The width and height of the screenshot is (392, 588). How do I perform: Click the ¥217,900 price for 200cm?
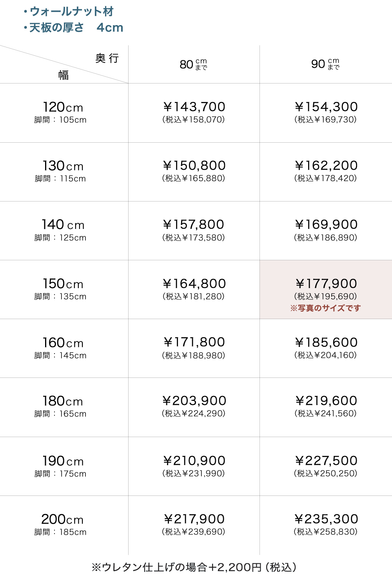(x=194, y=524)
